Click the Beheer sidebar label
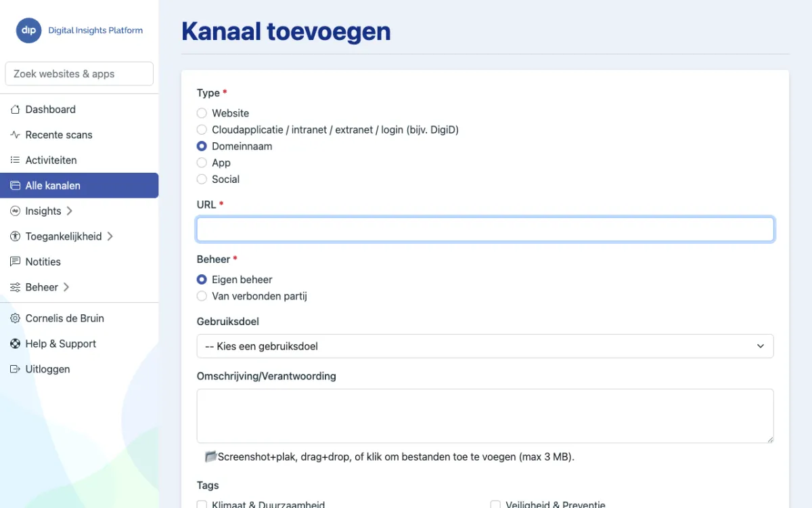The height and width of the screenshot is (508, 812). [42, 287]
